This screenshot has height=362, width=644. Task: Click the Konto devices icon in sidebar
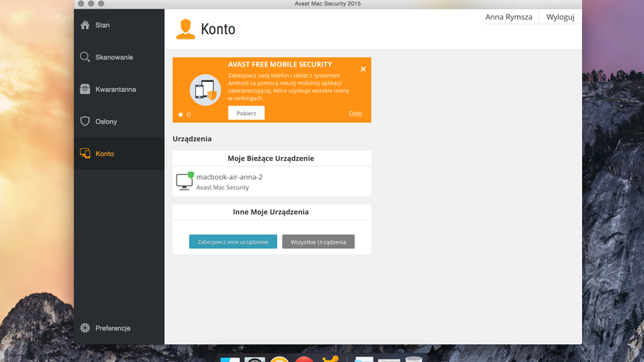coord(85,153)
